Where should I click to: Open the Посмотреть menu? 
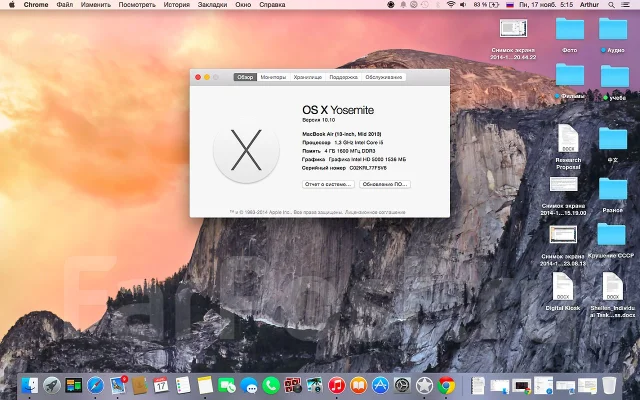(x=137, y=5)
